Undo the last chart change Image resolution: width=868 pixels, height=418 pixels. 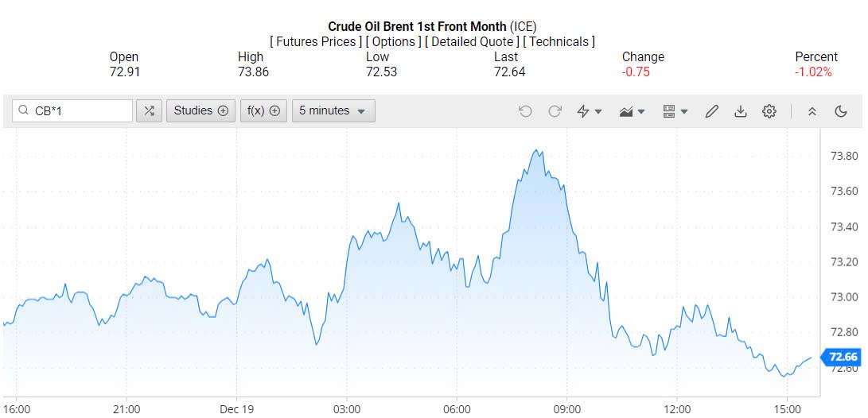pyautogui.click(x=525, y=111)
